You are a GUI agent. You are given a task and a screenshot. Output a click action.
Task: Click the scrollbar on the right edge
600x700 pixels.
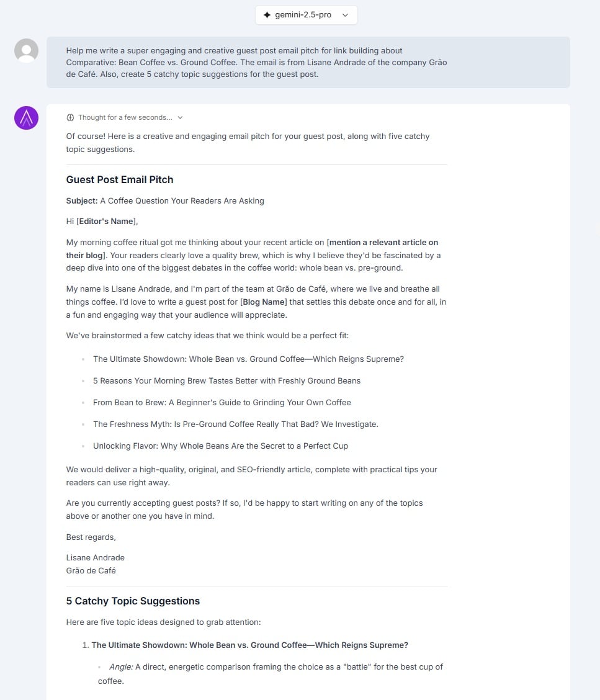pos(597,248)
